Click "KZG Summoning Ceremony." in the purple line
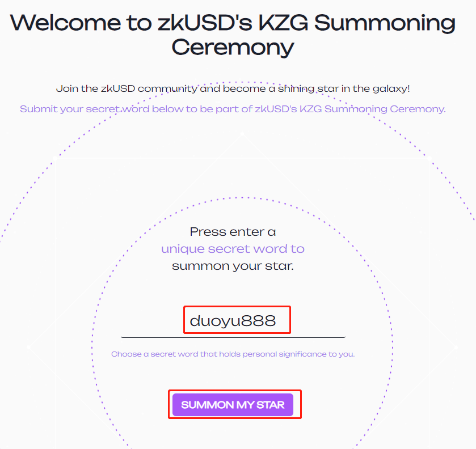The height and width of the screenshot is (449, 476). tap(373, 109)
